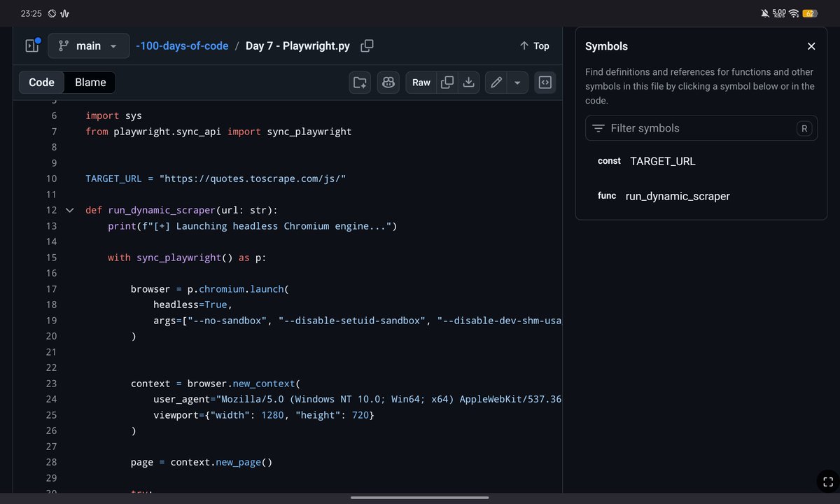Screen dimensions: 840x504
Task: Expand the file tree side panel
Action: pyautogui.click(x=32, y=45)
